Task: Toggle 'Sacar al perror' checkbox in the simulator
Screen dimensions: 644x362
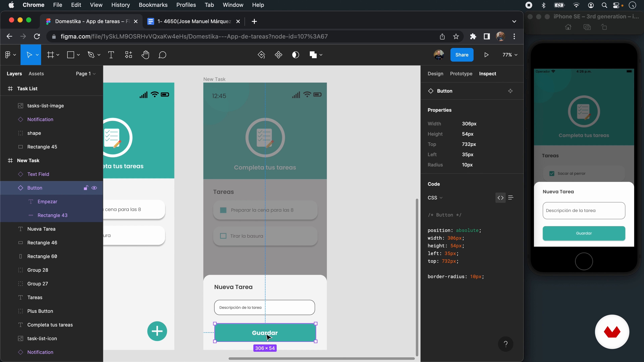Action: (552, 173)
